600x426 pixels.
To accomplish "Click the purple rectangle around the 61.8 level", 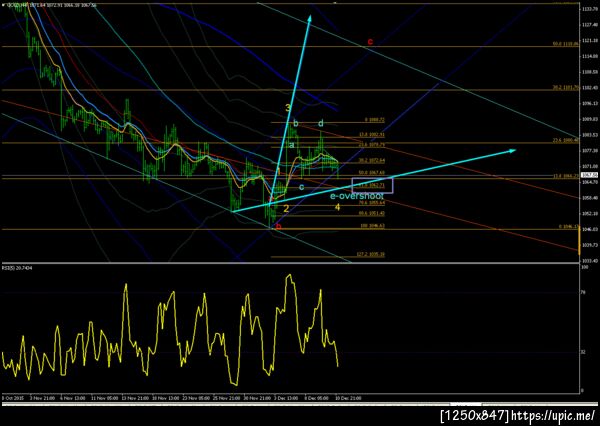I will tap(372, 186).
